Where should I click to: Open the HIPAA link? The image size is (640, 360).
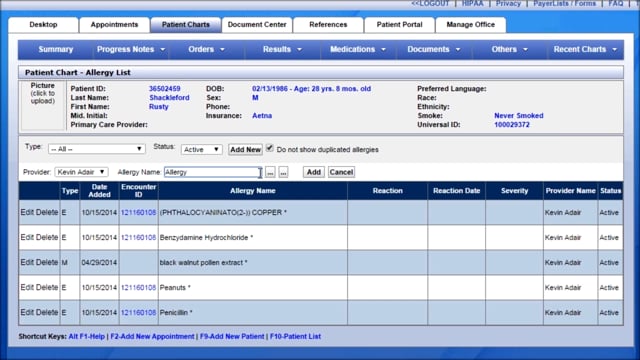(x=472, y=3)
